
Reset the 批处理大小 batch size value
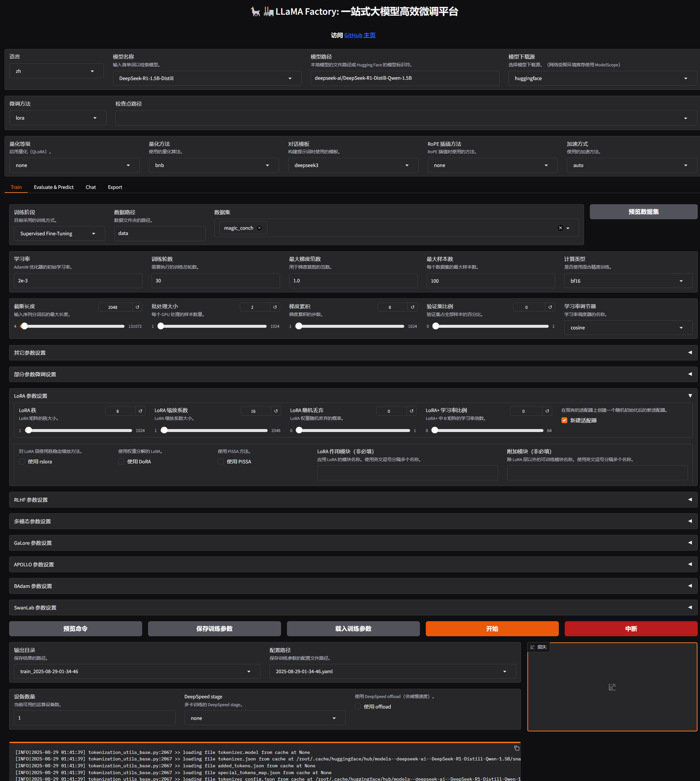point(275,307)
